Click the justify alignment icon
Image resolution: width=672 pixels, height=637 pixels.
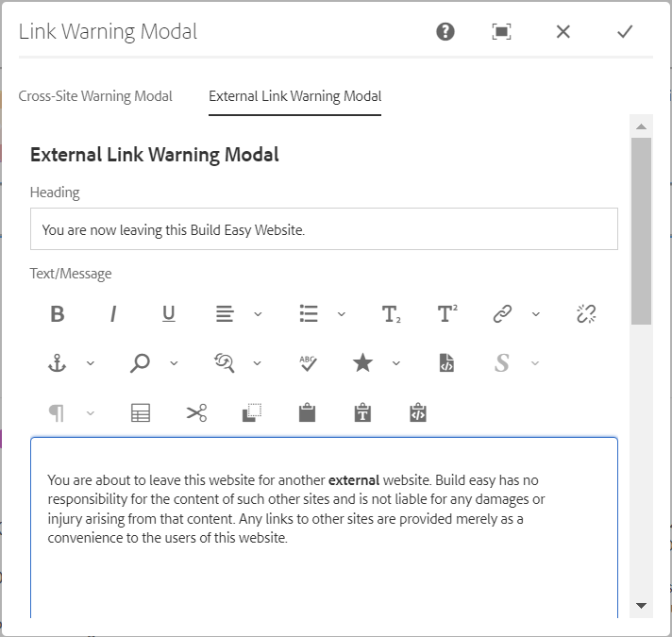pos(225,314)
